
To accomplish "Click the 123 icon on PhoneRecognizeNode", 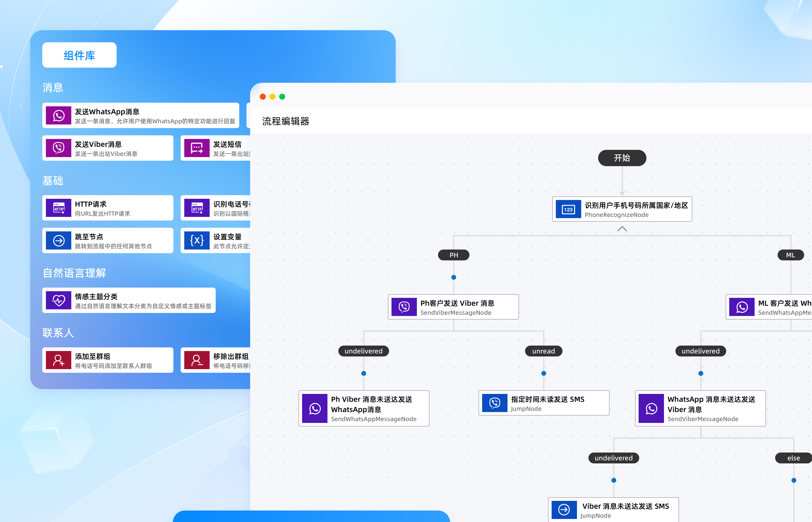I will point(568,209).
